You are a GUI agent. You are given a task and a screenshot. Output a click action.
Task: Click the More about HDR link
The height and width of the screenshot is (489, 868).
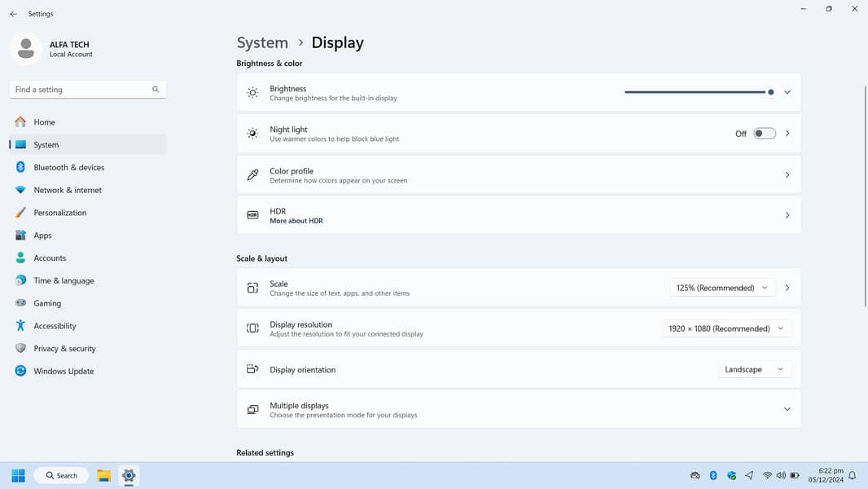296,221
